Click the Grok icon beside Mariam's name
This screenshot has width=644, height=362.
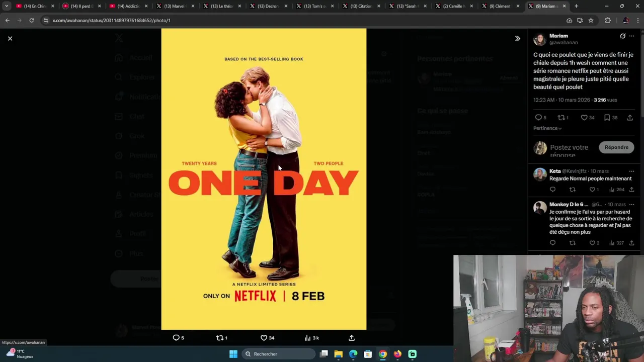click(x=622, y=36)
